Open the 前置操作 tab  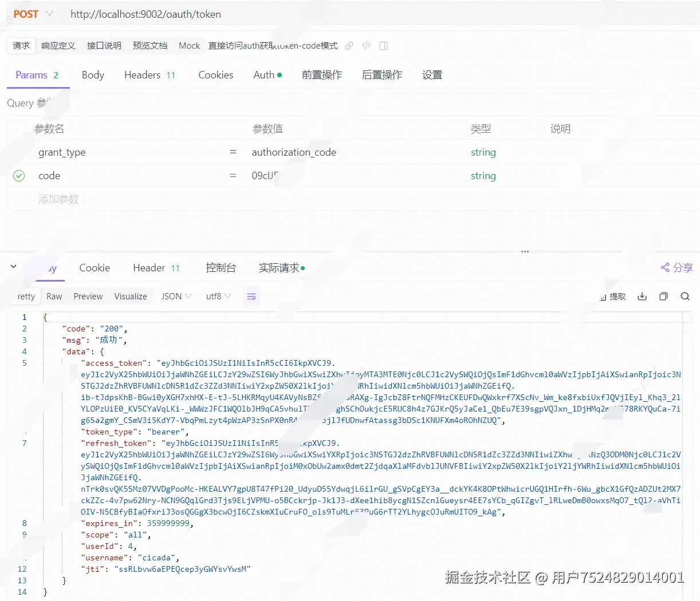pos(322,75)
